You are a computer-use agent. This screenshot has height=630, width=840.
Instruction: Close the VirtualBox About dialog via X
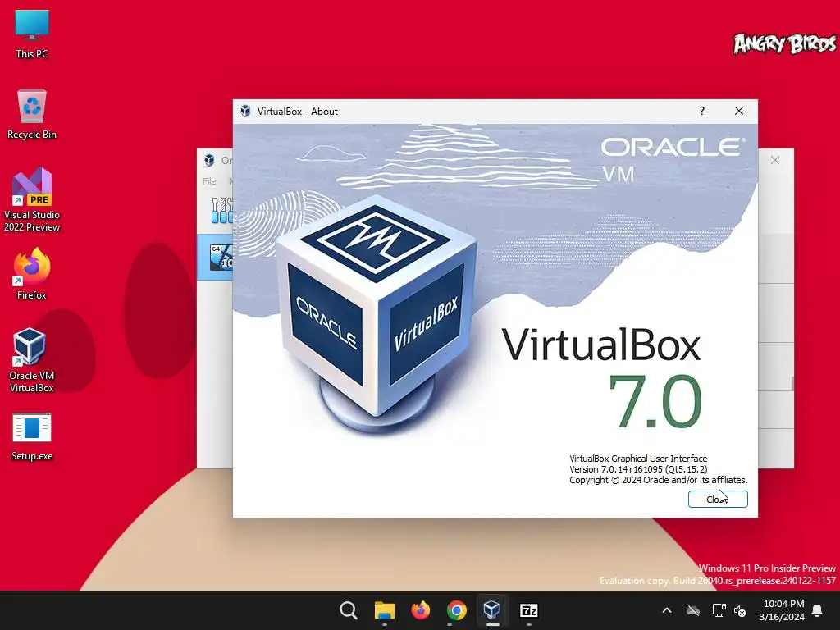739,111
